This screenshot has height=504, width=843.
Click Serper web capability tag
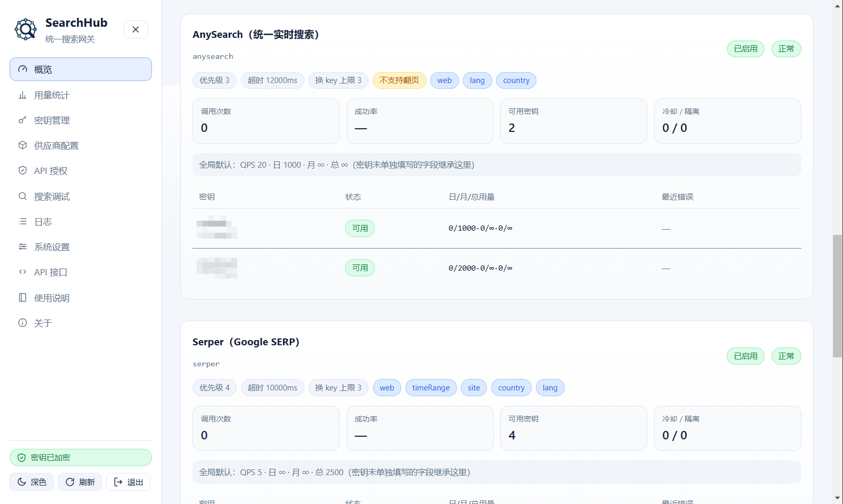pos(387,388)
